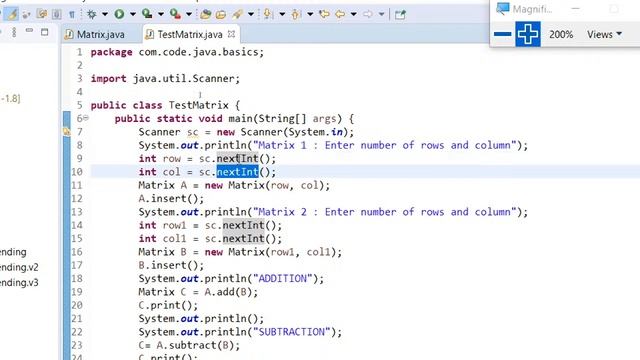The image size is (640, 360).
Task: Click the warning marker on line 7
Action: (x=67, y=131)
